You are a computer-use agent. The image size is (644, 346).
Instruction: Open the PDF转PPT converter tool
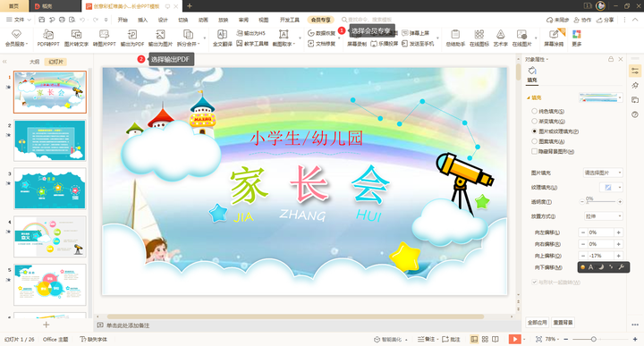[48, 38]
